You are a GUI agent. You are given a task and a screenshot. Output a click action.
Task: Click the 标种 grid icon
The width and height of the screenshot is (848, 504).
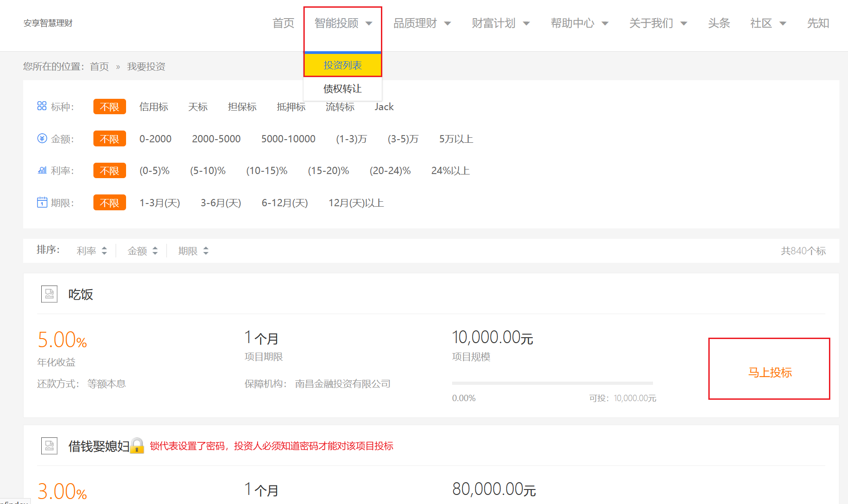[x=42, y=106]
